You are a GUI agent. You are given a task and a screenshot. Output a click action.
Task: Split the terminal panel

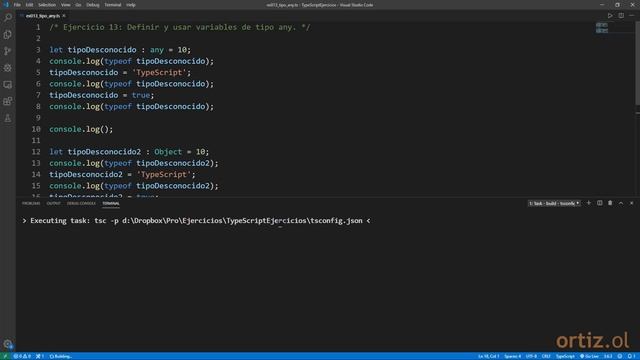pos(600,203)
